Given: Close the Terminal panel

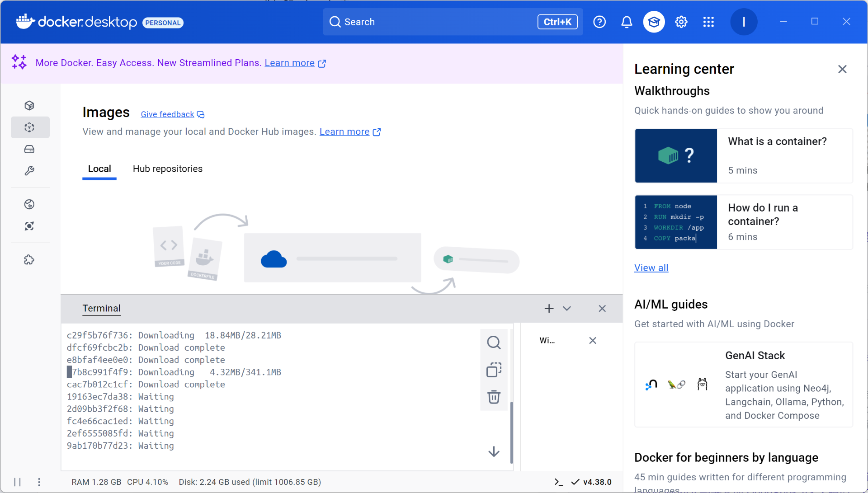Looking at the screenshot, I should [x=602, y=308].
